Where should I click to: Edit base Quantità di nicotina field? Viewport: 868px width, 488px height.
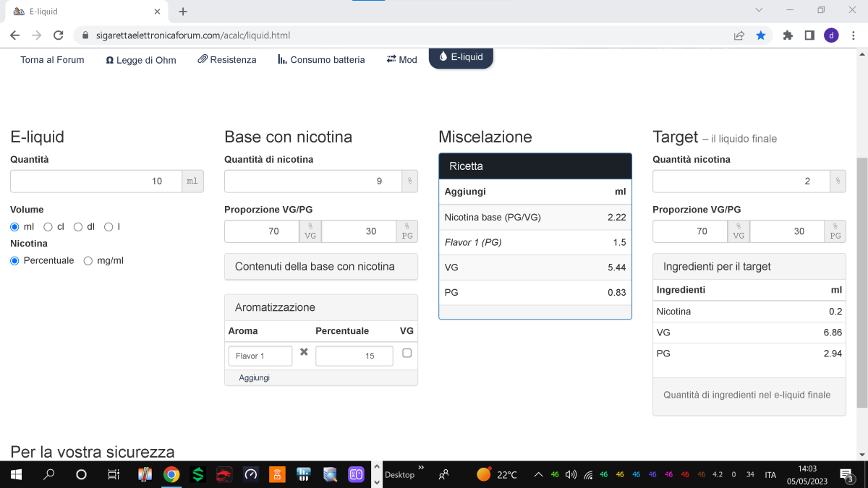(x=313, y=181)
